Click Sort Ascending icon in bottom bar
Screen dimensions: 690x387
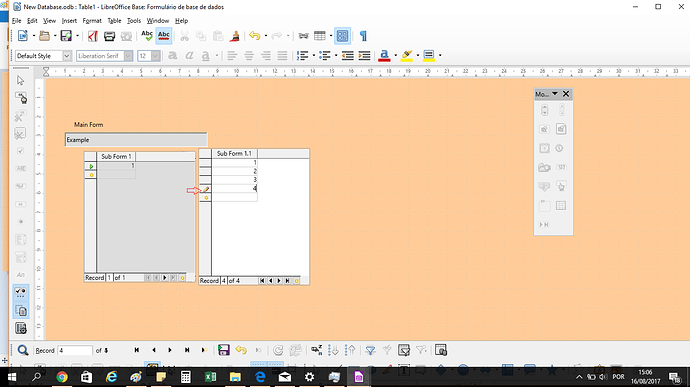[x=334, y=350]
